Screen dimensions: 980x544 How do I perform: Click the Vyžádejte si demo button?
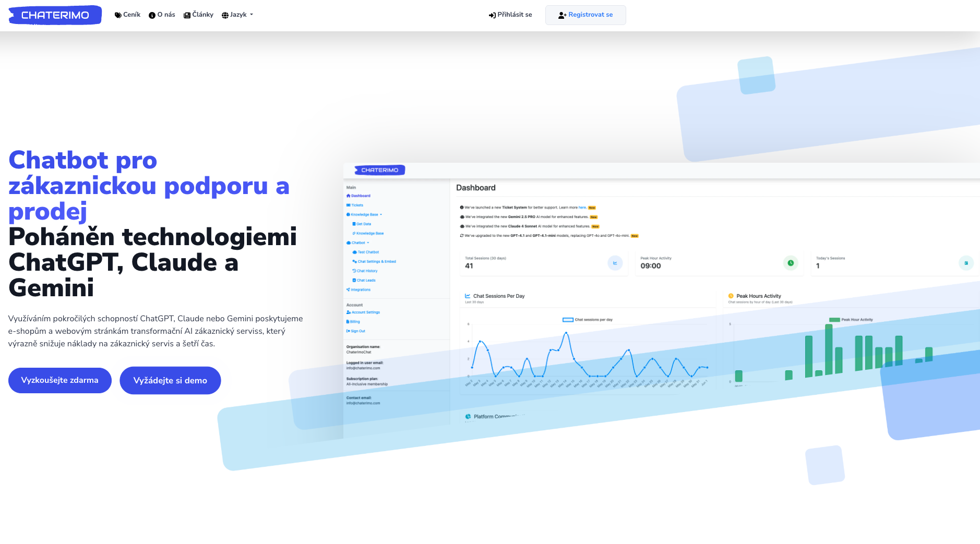(x=170, y=380)
